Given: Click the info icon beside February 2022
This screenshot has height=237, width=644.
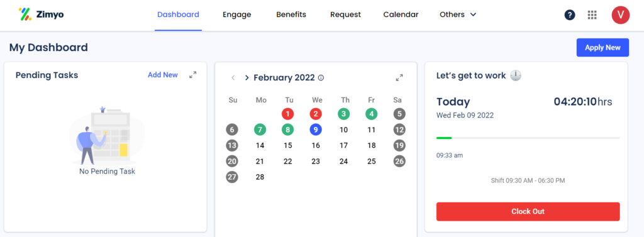Looking at the screenshot, I should [321, 77].
